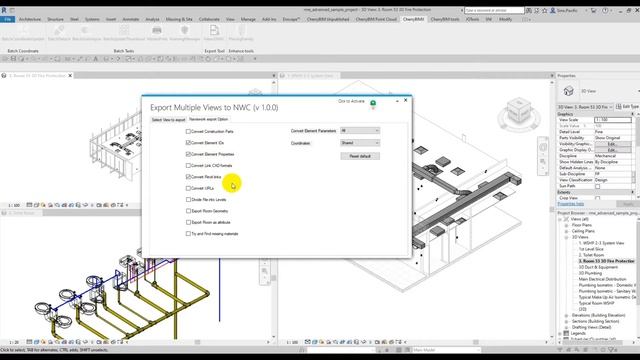Click the steering wheel navigation icon
This screenshot has width=640, height=360.
[543, 148]
